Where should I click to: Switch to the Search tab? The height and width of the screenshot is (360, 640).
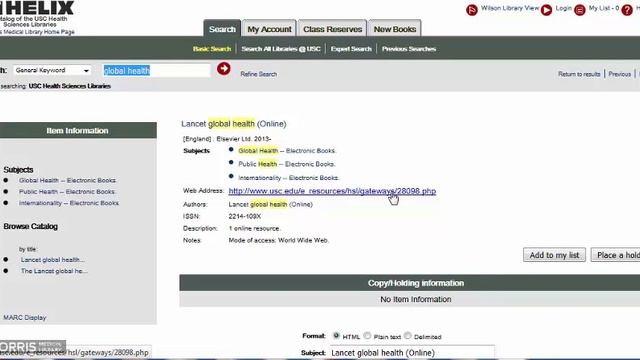click(x=222, y=29)
